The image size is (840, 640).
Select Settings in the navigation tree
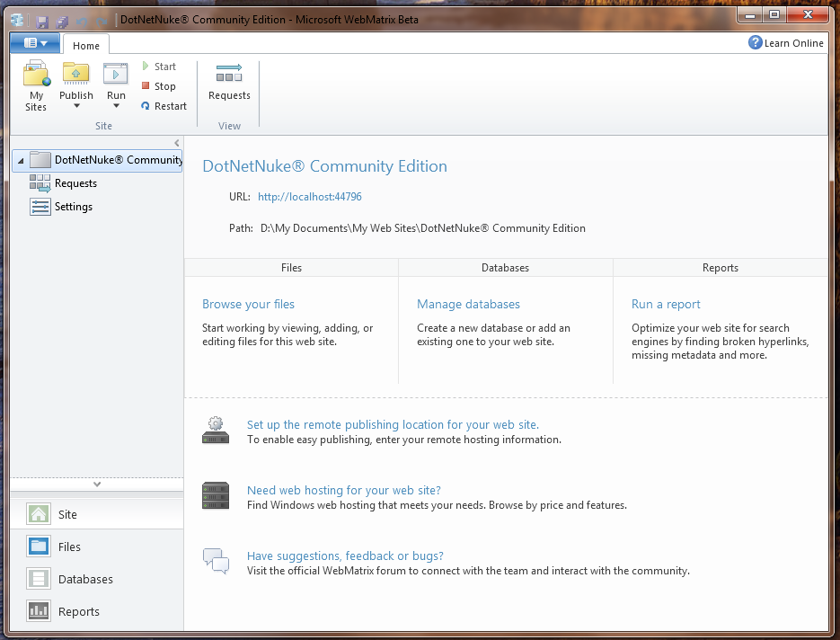(x=74, y=207)
